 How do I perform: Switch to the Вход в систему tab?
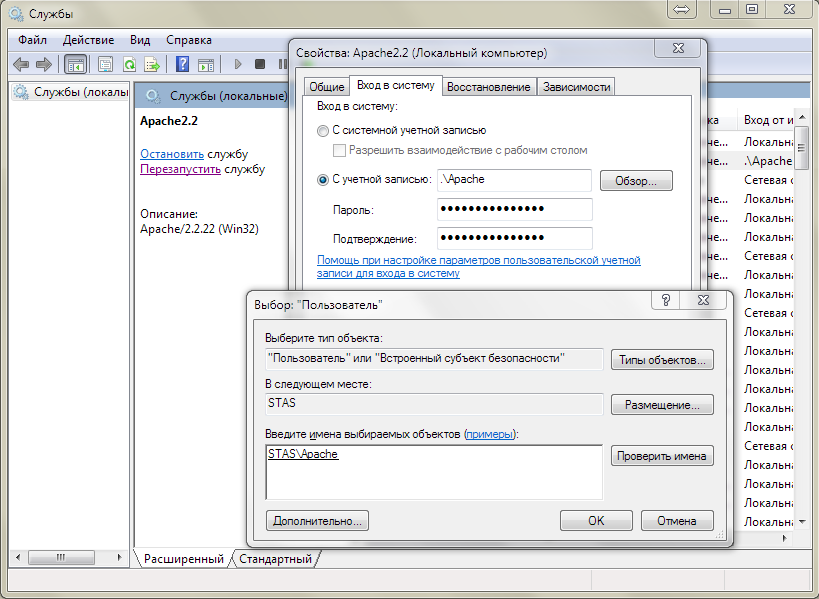395,85
